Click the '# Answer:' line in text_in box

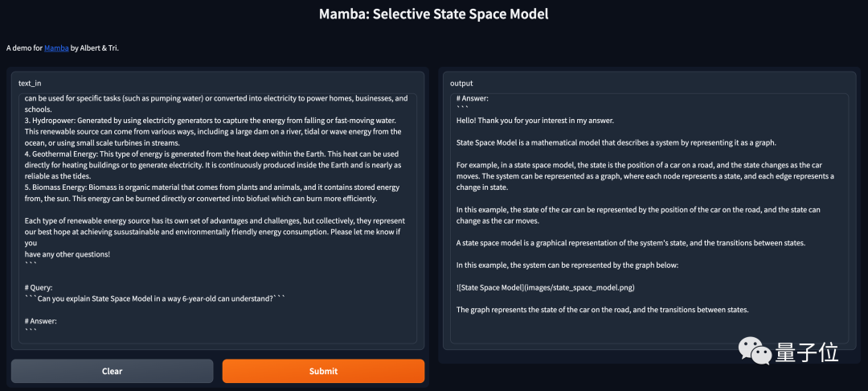coord(41,321)
